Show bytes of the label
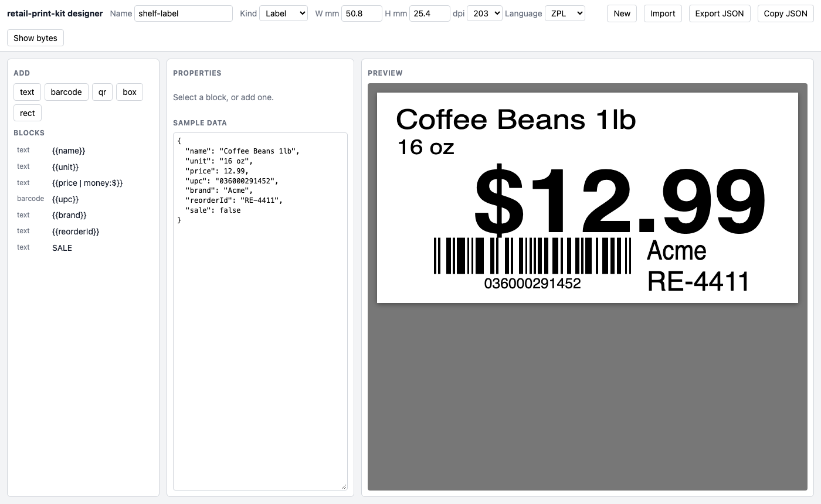 (x=35, y=38)
